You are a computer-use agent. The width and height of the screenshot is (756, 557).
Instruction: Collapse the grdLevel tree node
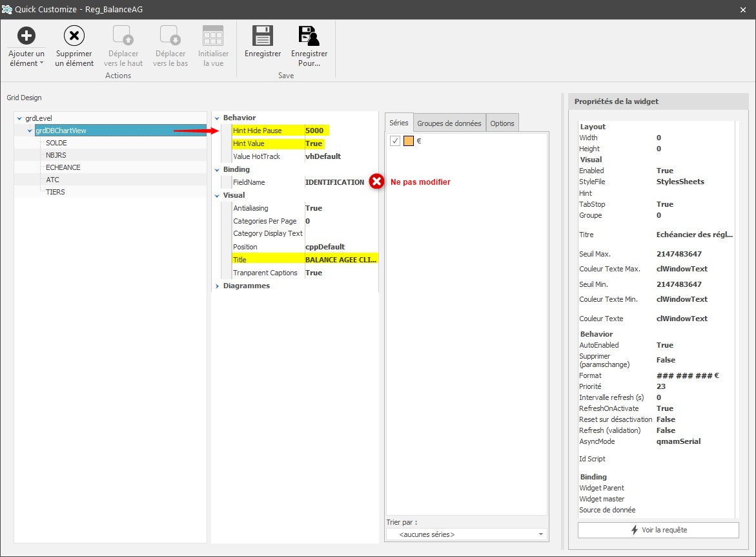(x=19, y=118)
